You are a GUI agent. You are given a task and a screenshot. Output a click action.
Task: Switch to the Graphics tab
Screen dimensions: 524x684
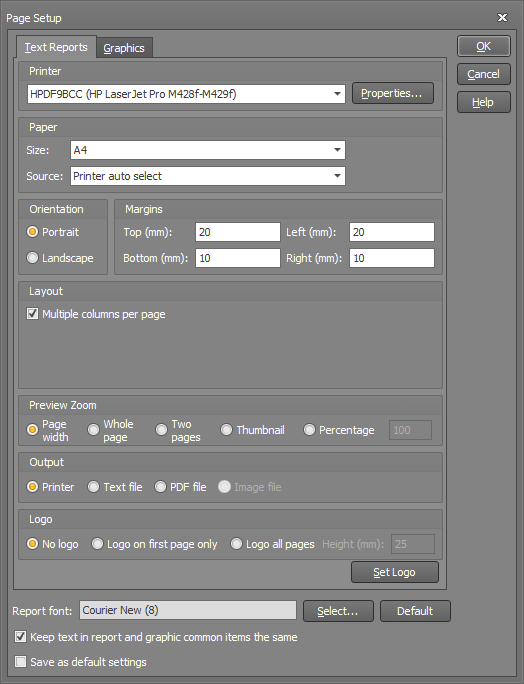(x=124, y=48)
